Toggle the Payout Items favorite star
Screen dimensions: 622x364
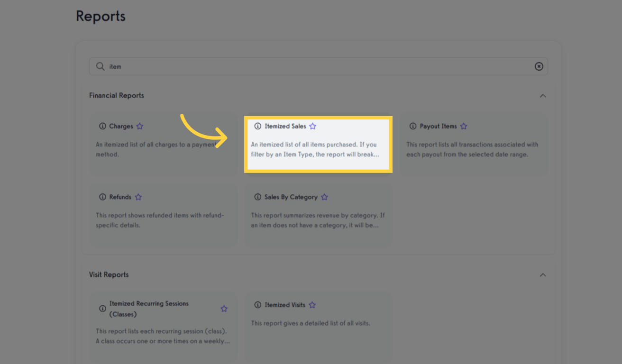click(464, 126)
